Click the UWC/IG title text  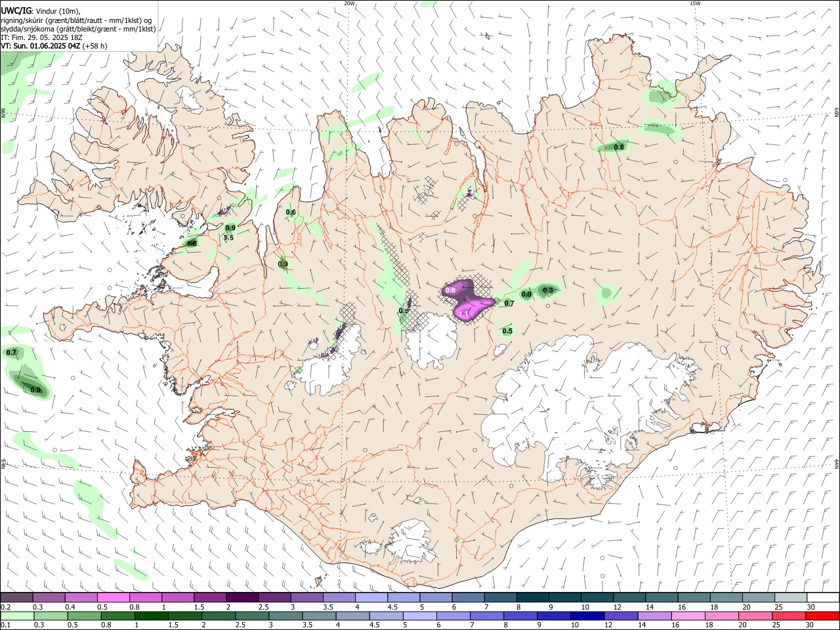[x=15, y=10]
